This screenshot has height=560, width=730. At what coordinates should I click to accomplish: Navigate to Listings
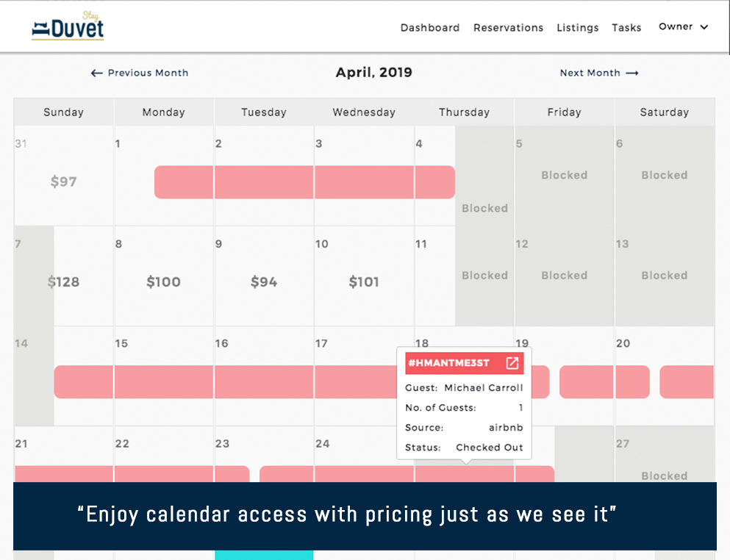pyautogui.click(x=577, y=28)
